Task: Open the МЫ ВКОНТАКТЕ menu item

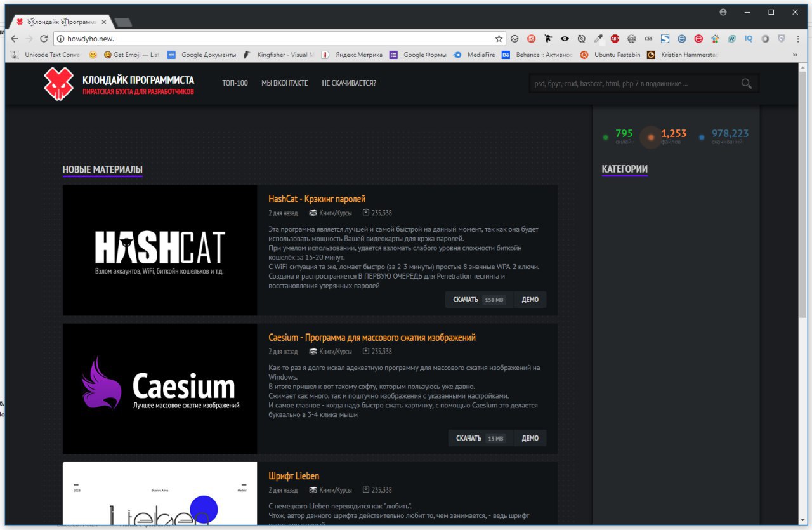Action: point(285,83)
